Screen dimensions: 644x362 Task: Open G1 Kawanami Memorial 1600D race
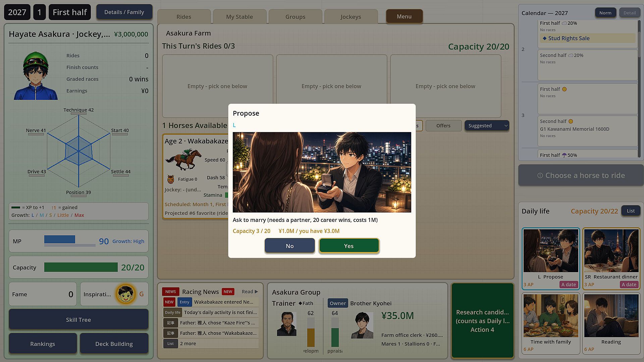pyautogui.click(x=575, y=129)
